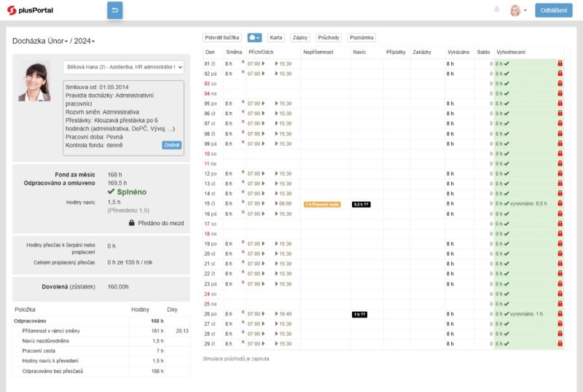Click the black 0,5 h overtime badge on 15 čt

coord(361,204)
